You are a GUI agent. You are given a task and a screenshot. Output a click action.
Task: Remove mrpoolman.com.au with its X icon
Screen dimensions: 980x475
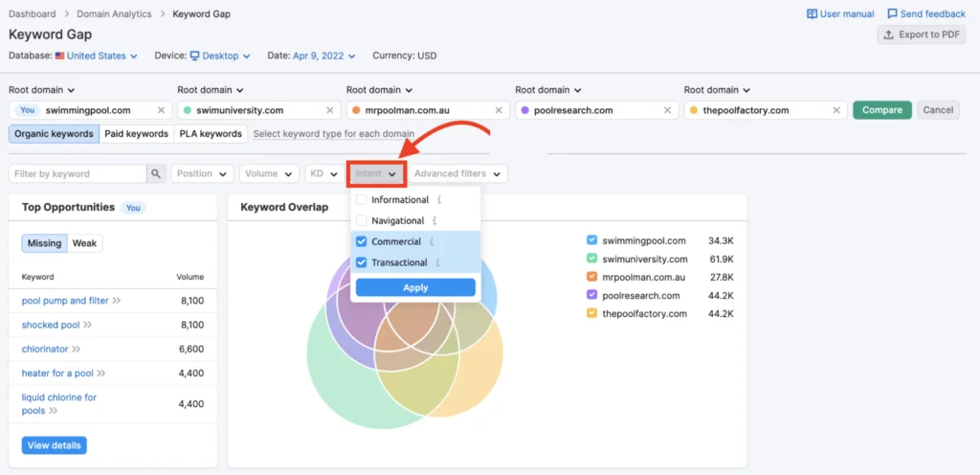pyautogui.click(x=499, y=111)
